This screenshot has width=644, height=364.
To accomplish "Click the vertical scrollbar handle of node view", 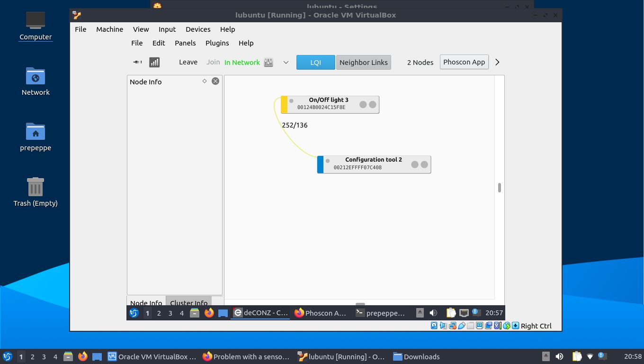I will tap(499, 188).
